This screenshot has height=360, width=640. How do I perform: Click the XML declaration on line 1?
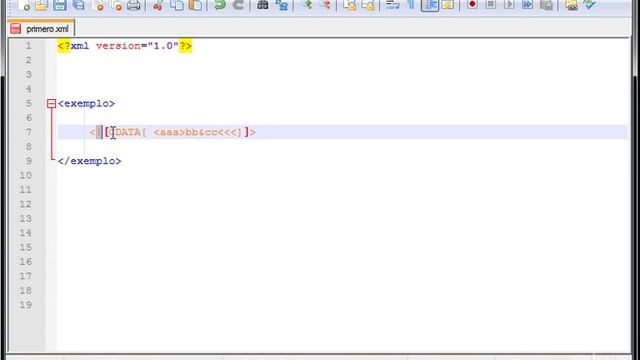(124, 46)
